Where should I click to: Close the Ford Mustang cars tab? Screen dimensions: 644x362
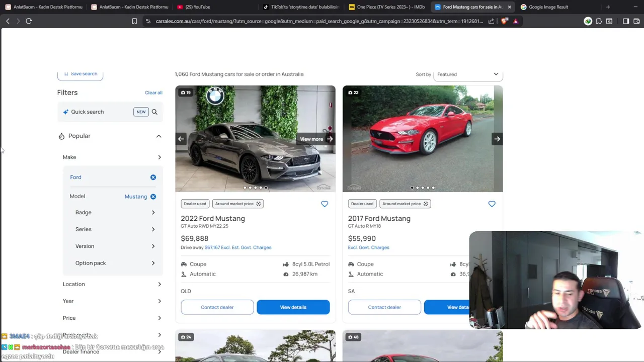pos(509,7)
